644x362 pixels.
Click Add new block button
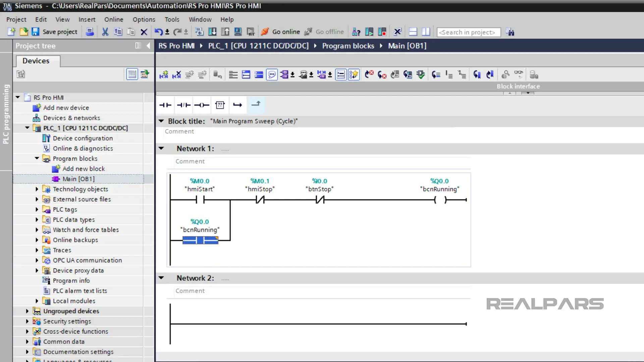(x=83, y=168)
